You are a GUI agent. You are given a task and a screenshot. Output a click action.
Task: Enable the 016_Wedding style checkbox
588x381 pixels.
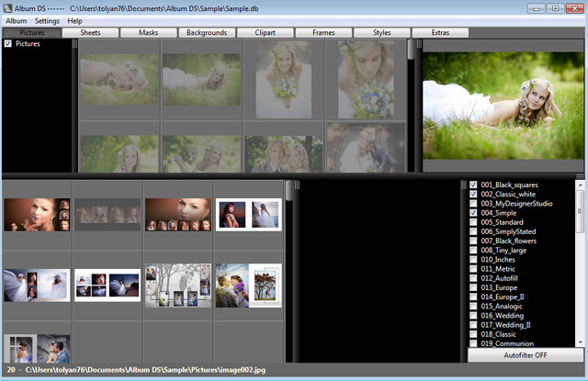(473, 315)
